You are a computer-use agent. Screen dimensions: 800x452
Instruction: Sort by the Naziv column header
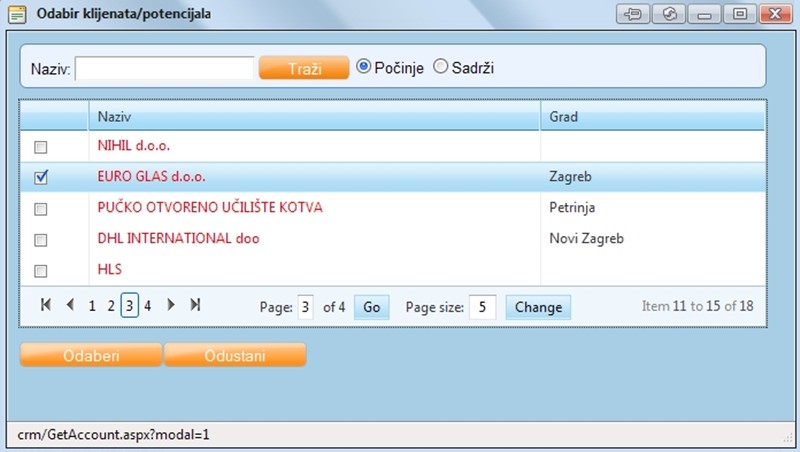[x=114, y=117]
